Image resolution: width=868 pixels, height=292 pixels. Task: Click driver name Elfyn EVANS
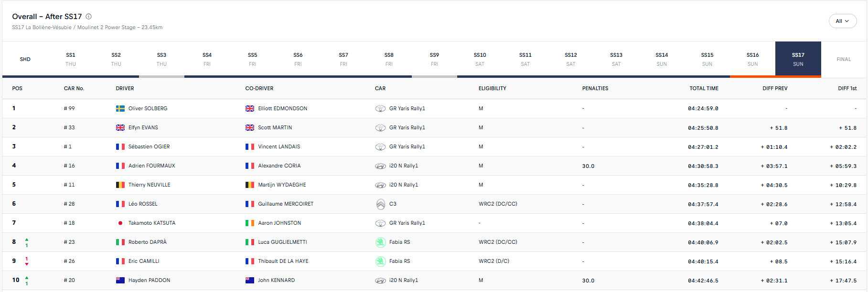click(143, 128)
